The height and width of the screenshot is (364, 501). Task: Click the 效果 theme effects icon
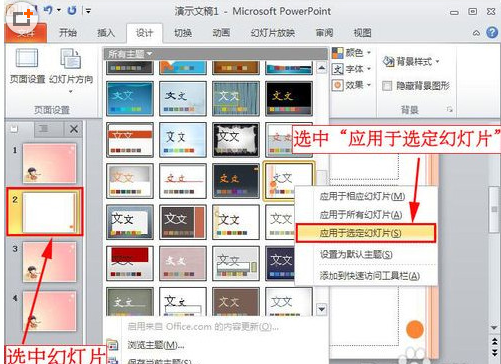click(x=337, y=85)
